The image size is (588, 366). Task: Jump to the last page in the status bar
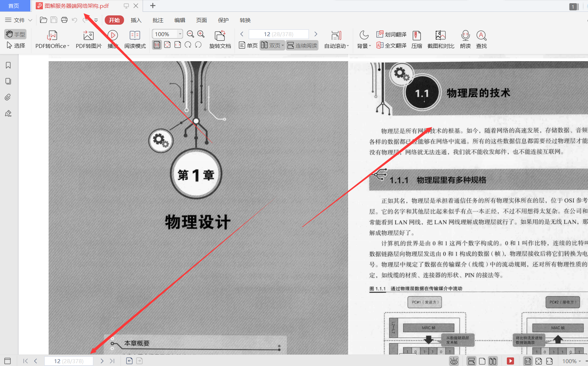112,361
